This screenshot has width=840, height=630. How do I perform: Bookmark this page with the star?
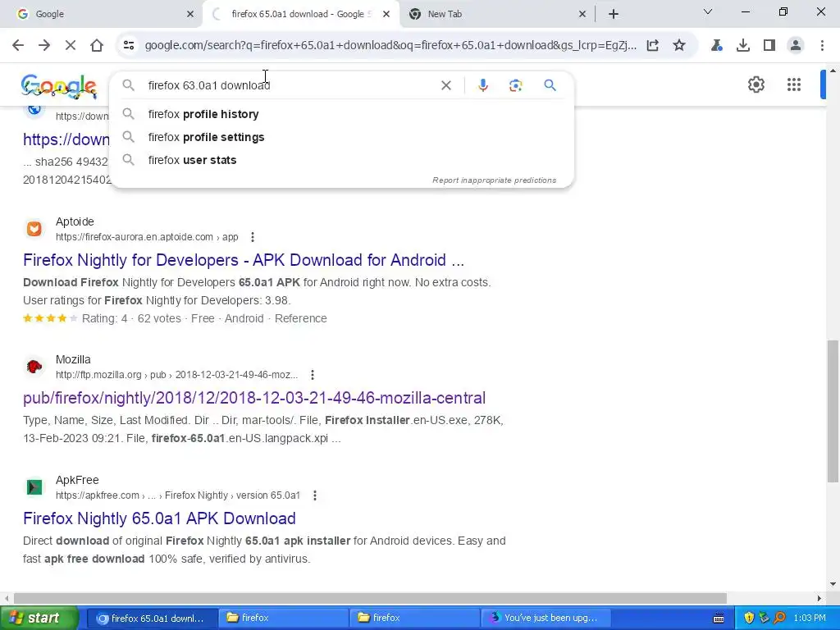tap(678, 46)
